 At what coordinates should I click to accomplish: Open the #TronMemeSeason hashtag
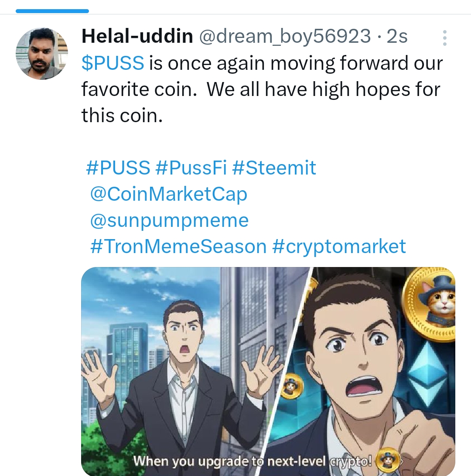click(178, 246)
